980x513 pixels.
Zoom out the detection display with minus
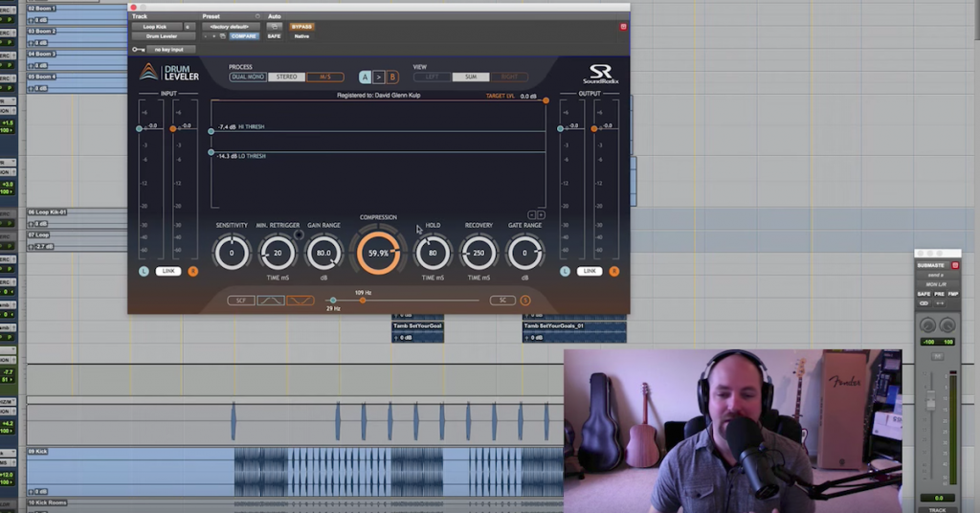[532, 215]
